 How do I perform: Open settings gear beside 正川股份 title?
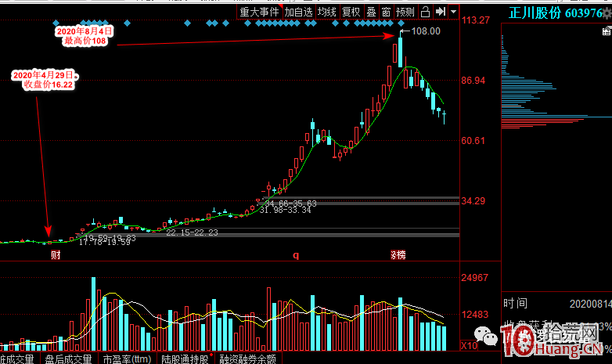[607, 14]
